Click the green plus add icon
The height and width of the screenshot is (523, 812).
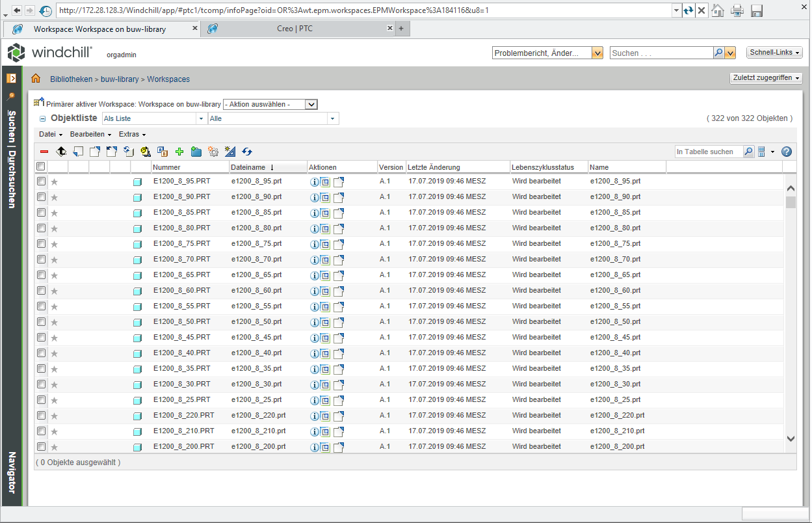point(179,152)
